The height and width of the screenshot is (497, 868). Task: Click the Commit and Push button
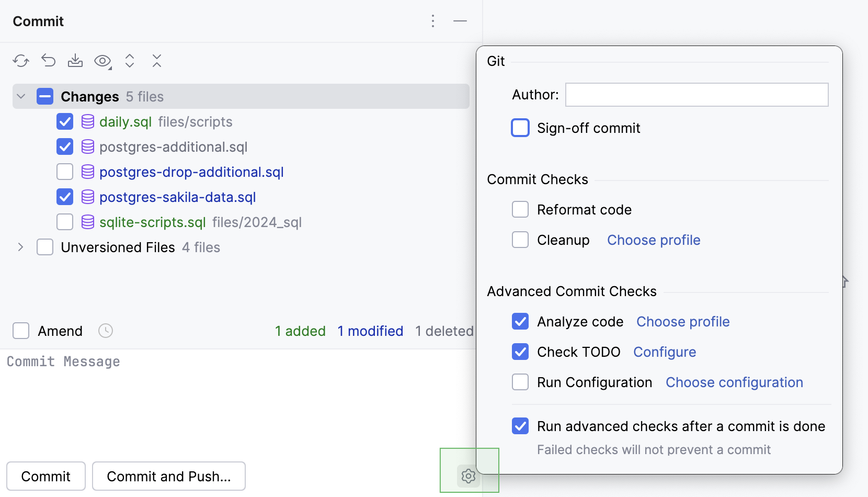[x=168, y=476]
